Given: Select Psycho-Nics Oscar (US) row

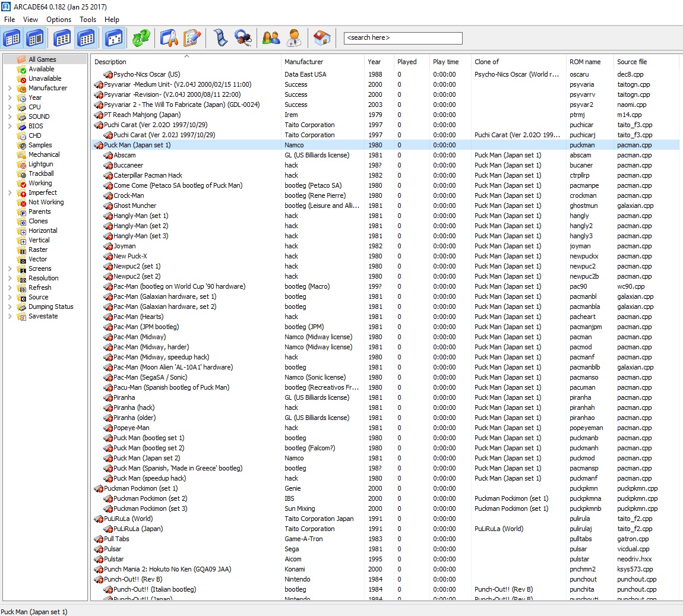Looking at the screenshot, I should pyautogui.click(x=385, y=74).
